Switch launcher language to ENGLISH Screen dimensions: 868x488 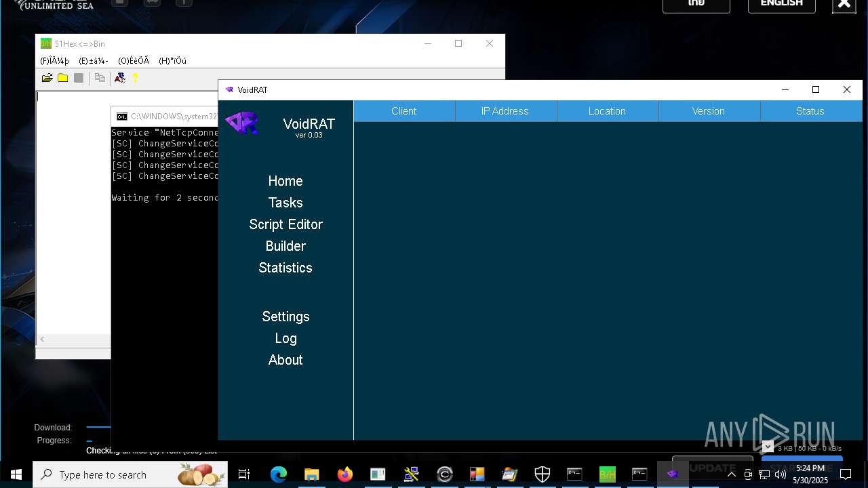pyautogui.click(x=781, y=4)
